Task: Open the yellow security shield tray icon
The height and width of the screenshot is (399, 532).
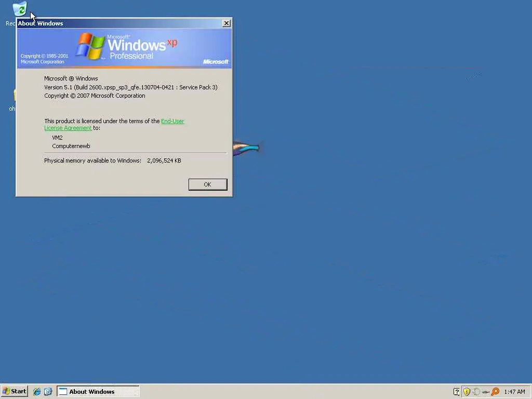Action: point(467,392)
